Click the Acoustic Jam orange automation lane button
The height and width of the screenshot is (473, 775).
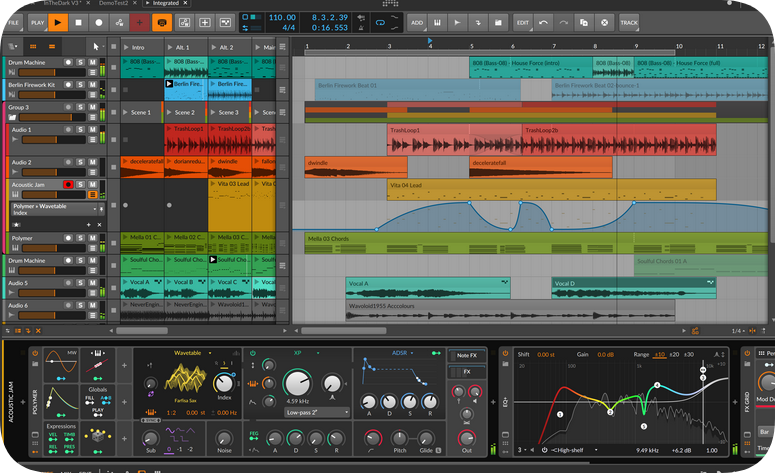pyautogui.click(x=92, y=195)
